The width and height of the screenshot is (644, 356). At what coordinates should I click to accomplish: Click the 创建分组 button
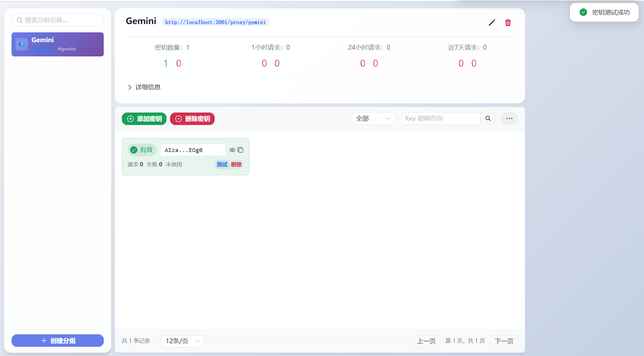point(57,341)
